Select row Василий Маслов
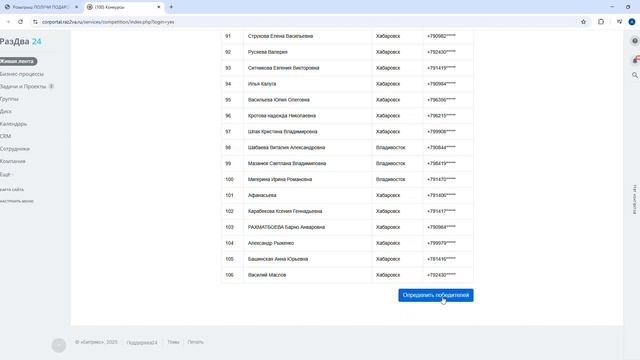This screenshot has width=640, height=360. (347, 275)
